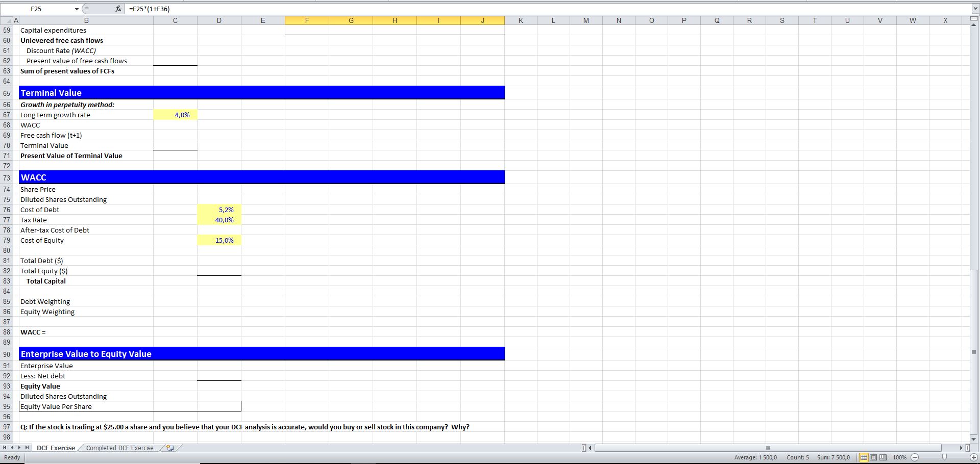Select the Page Layout view icon
This screenshot has height=464, width=980.
tap(874, 457)
